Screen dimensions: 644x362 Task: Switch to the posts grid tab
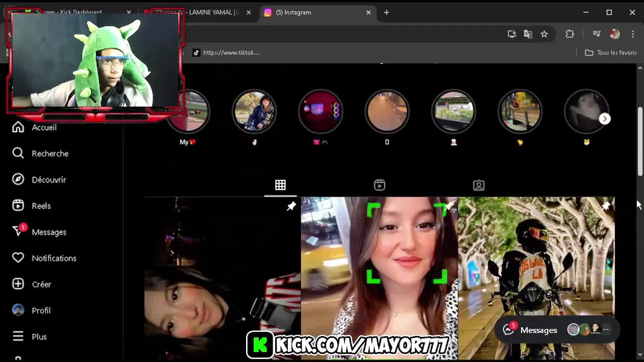click(280, 185)
